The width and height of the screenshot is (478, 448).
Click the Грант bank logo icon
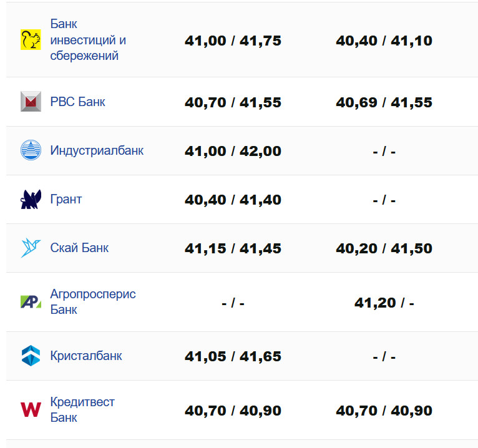click(31, 200)
